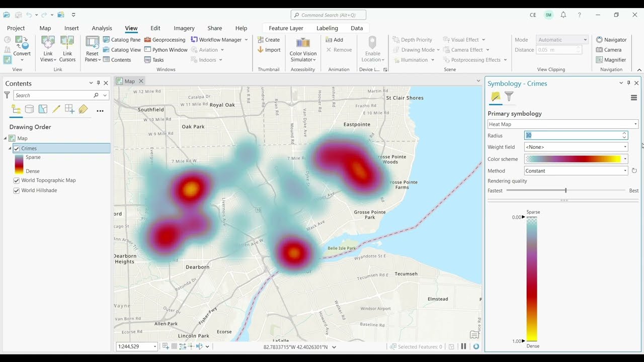Click the Command Search box
Viewport: 644px width, 362px height.
coord(328,15)
